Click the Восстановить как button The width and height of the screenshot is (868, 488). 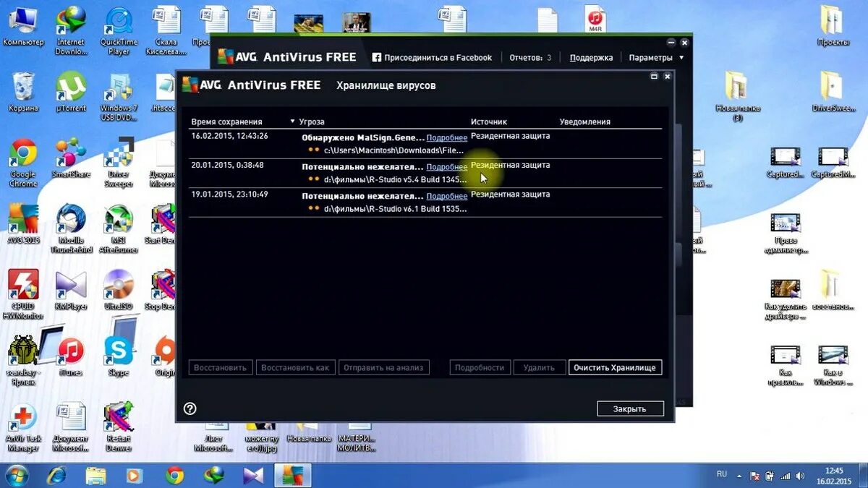click(x=295, y=367)
